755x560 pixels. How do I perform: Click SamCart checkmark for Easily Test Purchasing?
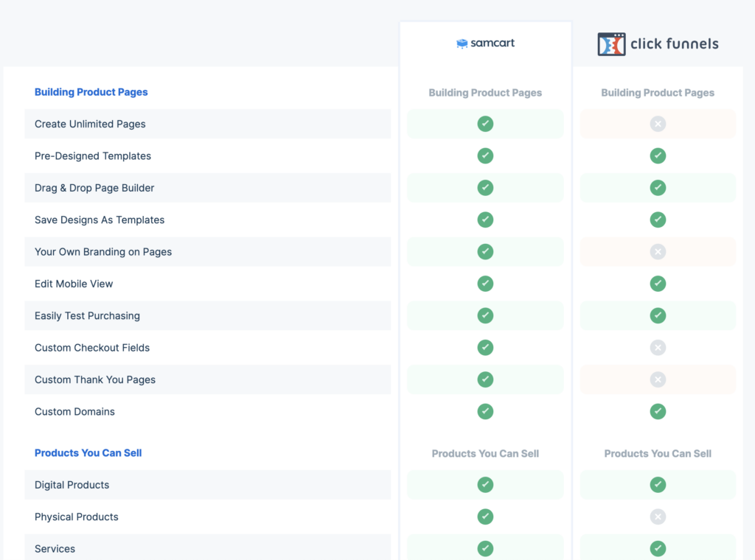pos(485,315)
